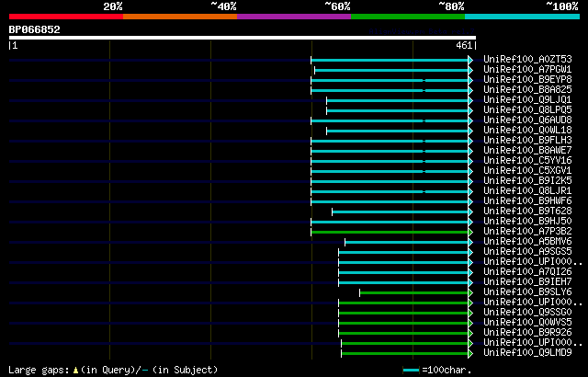
Task: Select the UniRef100_C5YV16 label
Action: [x=527, y=161]
